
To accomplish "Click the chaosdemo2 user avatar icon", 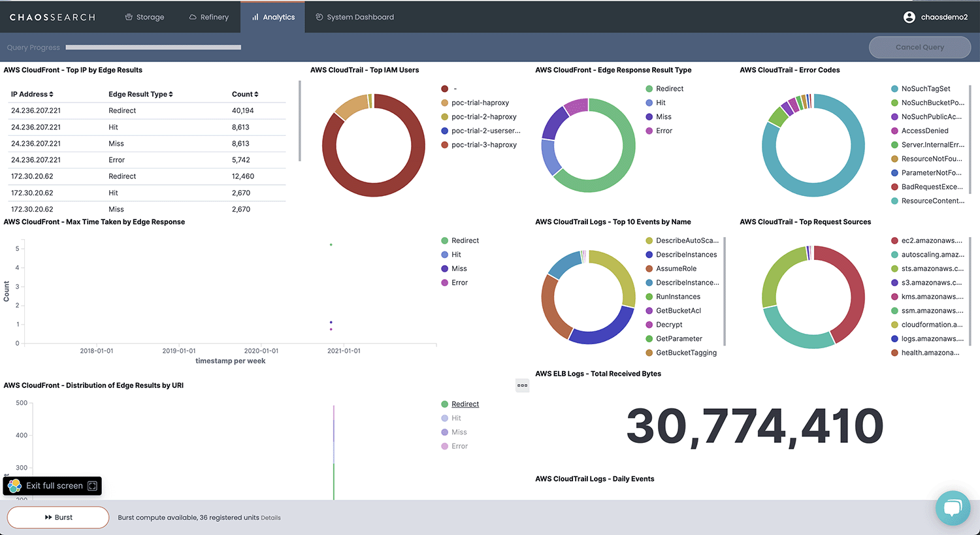I will point(909,17).
